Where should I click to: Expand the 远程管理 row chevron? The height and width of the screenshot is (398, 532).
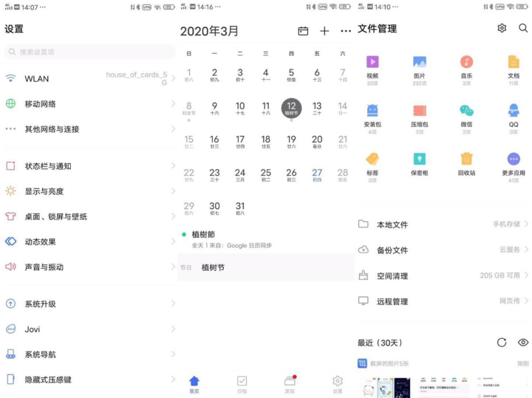point(526,301)
